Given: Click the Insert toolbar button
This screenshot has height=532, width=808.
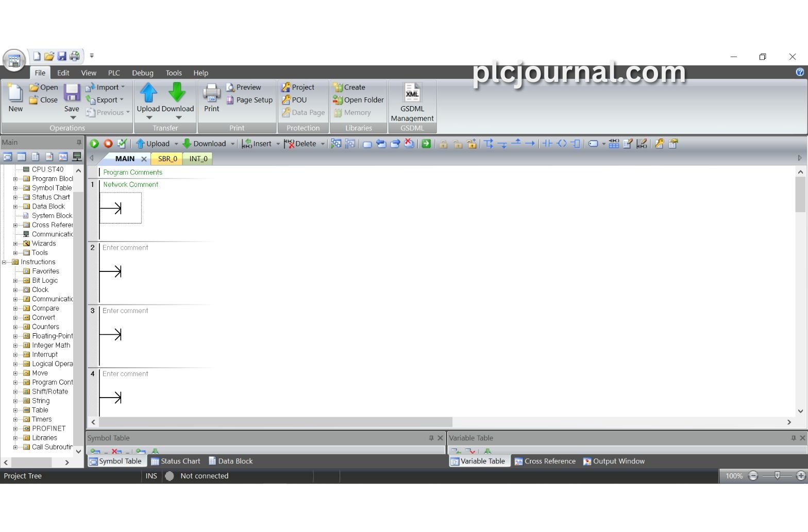Looking at the screenshot, I should pyautogui.click(x=257, y=144).
